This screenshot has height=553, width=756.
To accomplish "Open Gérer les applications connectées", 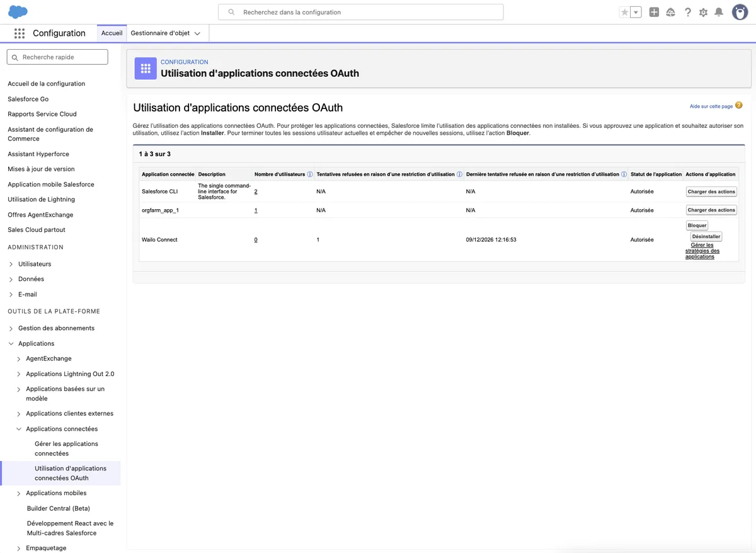I will click(x=66, y=448).
